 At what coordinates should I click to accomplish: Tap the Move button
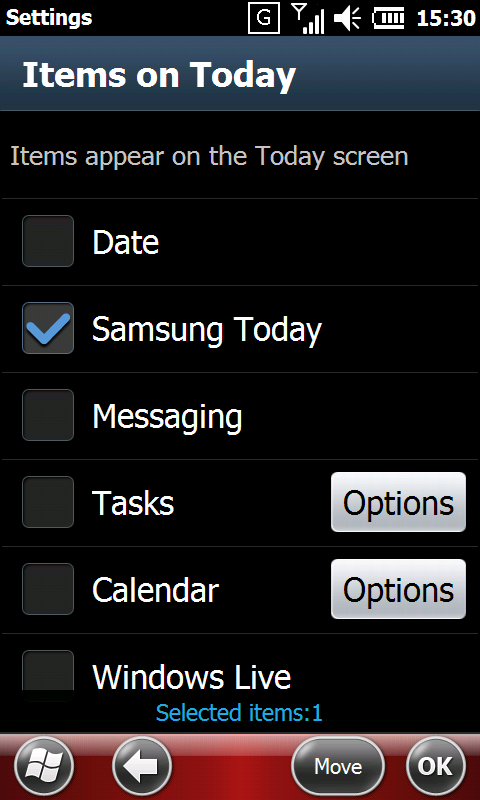[x=338, y=766]
